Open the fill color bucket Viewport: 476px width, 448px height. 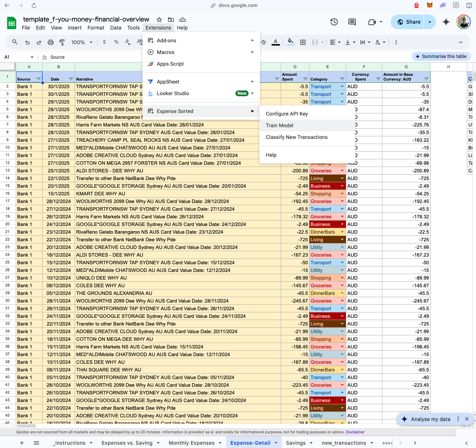pos(290,42)
